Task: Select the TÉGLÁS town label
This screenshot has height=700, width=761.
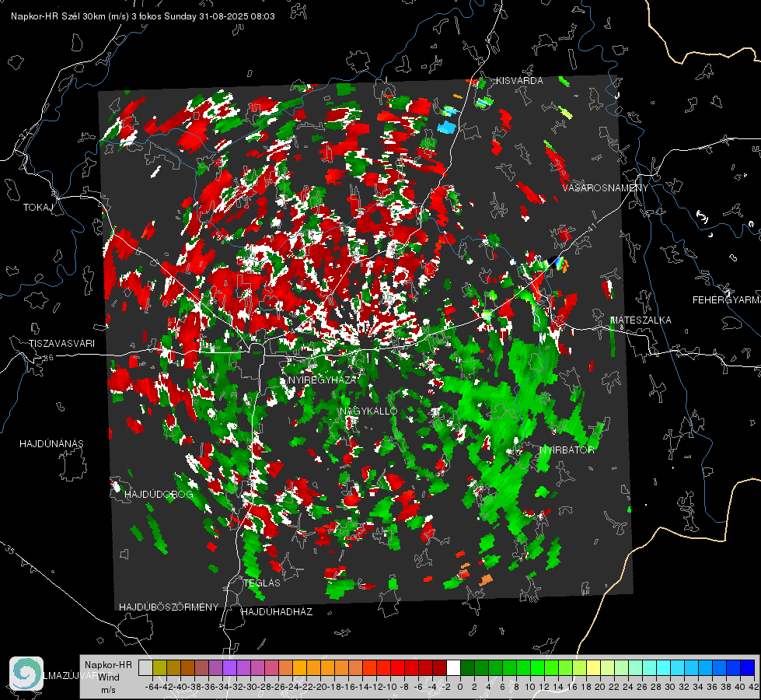Action: pos(262,583)
